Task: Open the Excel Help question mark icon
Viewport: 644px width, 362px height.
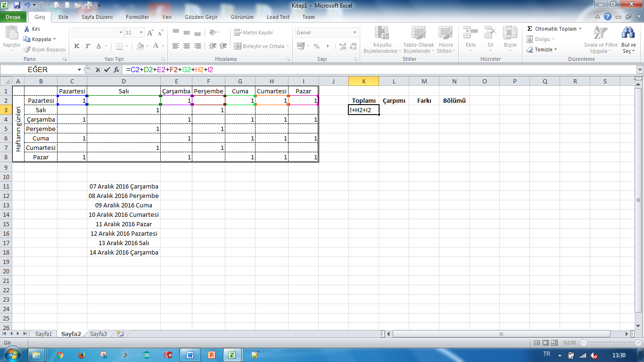Action: (x=608, y=16)
